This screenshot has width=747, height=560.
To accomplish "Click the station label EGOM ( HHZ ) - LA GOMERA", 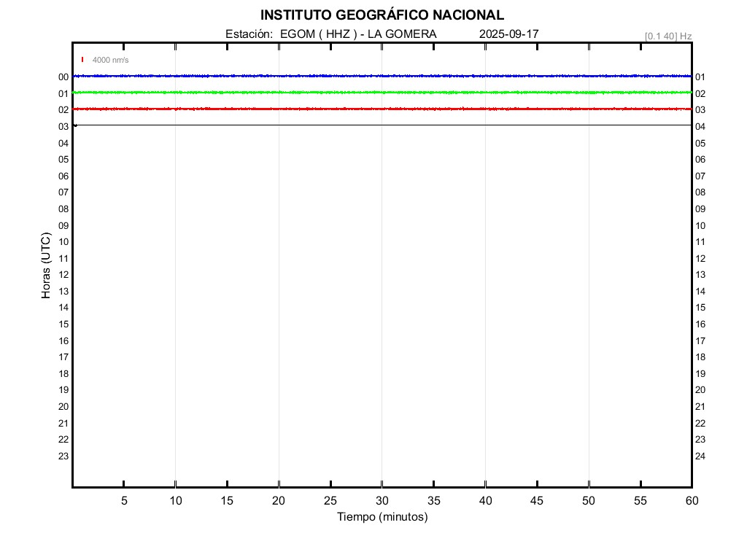I will coord(358,34).
